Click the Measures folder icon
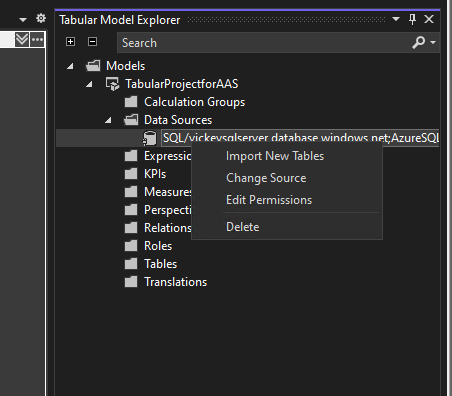The height and width of the screenshot is (396, 452). pyautogui.click(x=131, y=192)
